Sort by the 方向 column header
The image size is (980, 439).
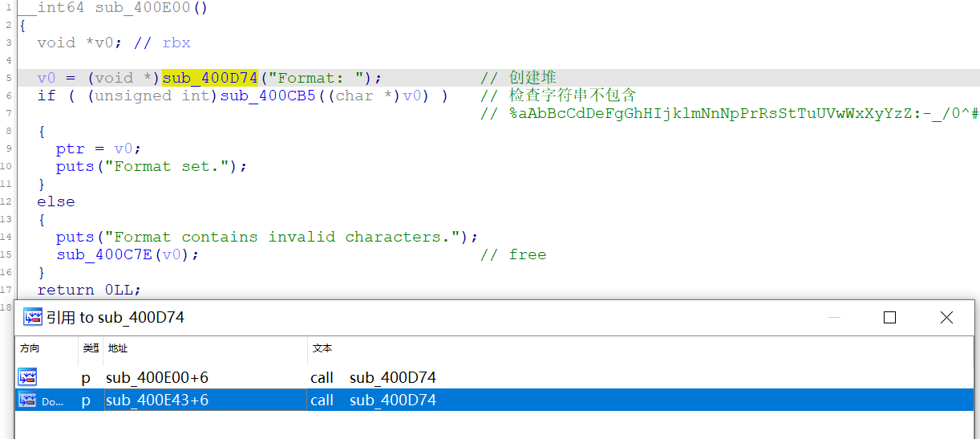click(x=30, y=348)
